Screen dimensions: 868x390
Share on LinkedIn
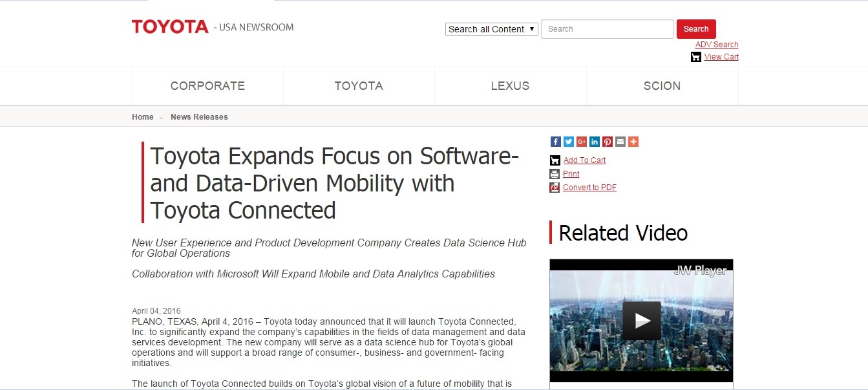[594, 142]
